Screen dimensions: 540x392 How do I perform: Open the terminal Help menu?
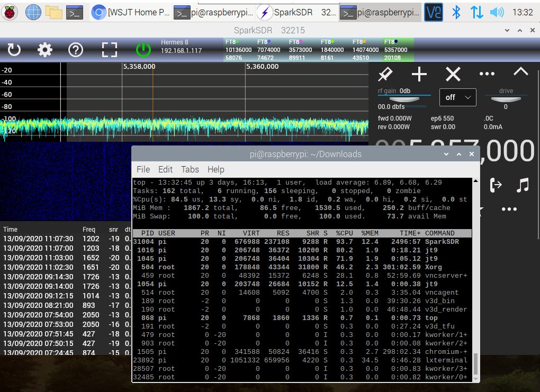pos(215,169)
